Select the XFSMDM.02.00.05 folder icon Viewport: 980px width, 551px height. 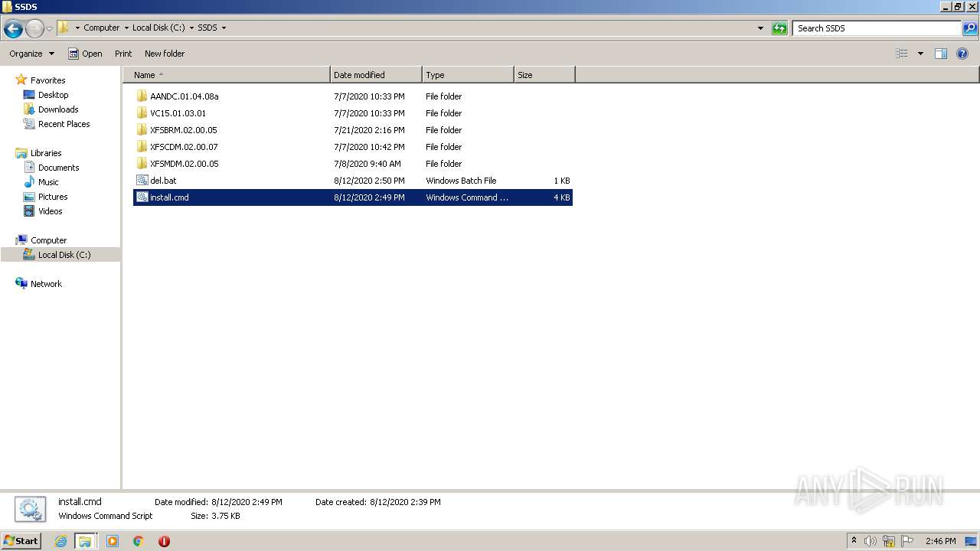(x=142, y=164)
